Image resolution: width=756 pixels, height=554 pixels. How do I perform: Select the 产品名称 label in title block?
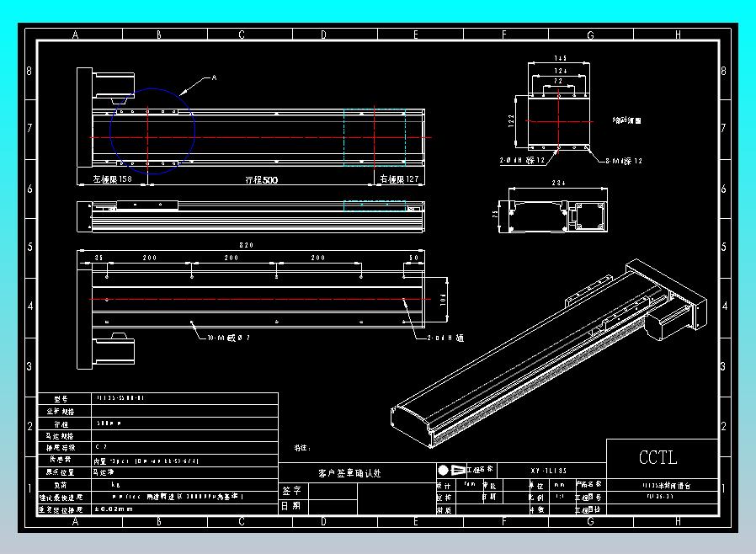588,484
